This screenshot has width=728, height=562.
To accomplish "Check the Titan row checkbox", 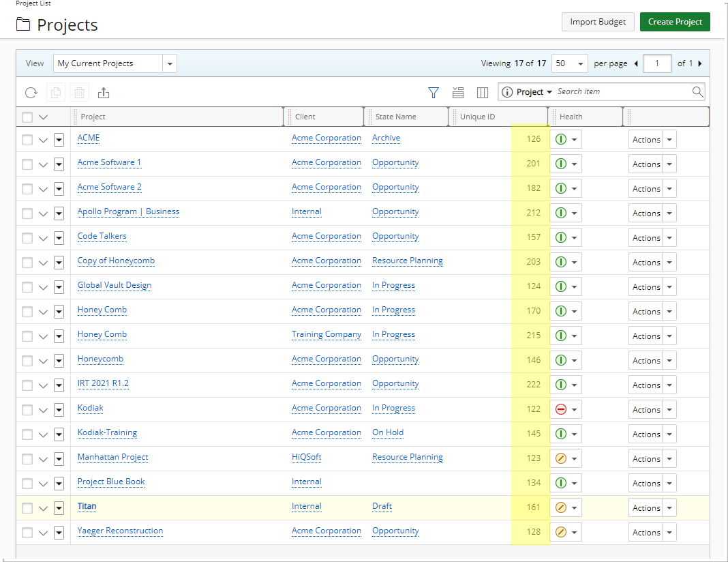I will click(27, 508).
